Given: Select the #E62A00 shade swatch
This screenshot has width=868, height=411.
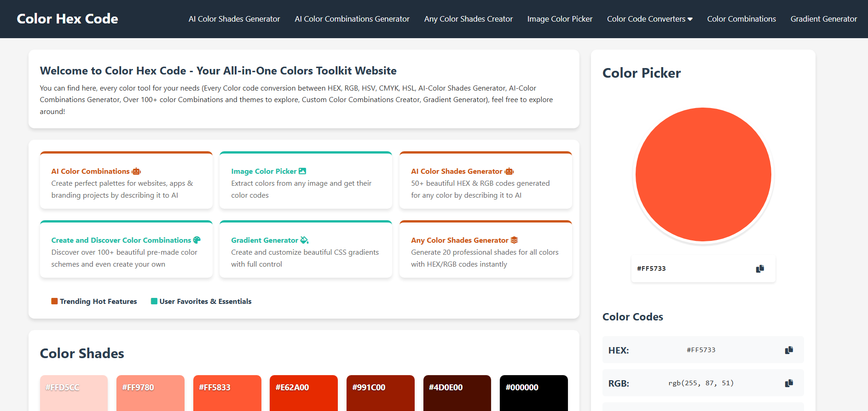Looking at the screenshot, I should 304,393.
